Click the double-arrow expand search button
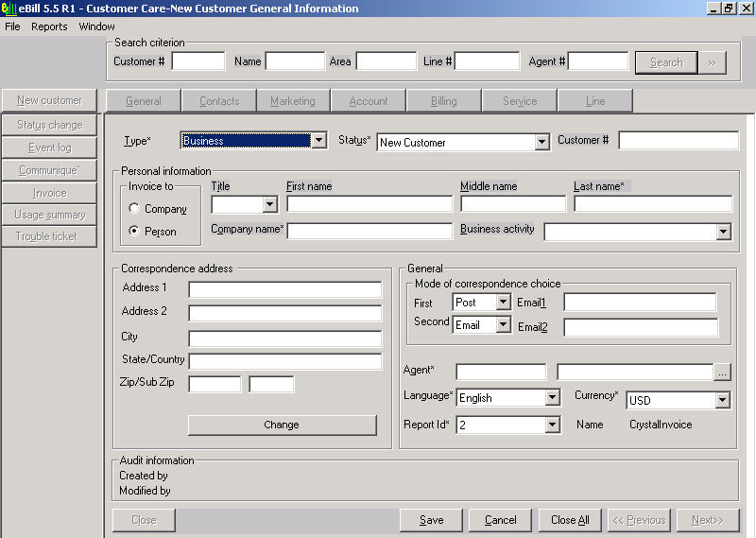The width and height of the screenshot is (756, 538). (x=713, y=62)
